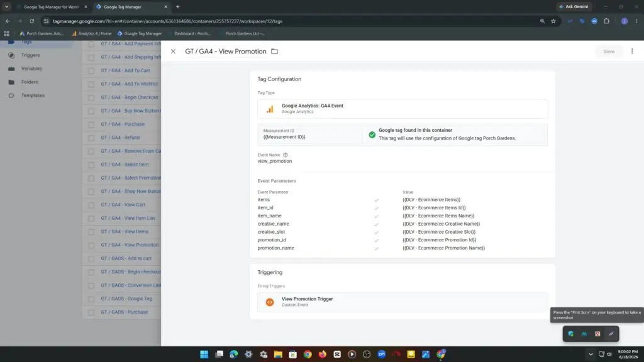Viewport: 644px width, 362px height.
Task: Open Firefox from the taskbar
Action: point(323,354)
